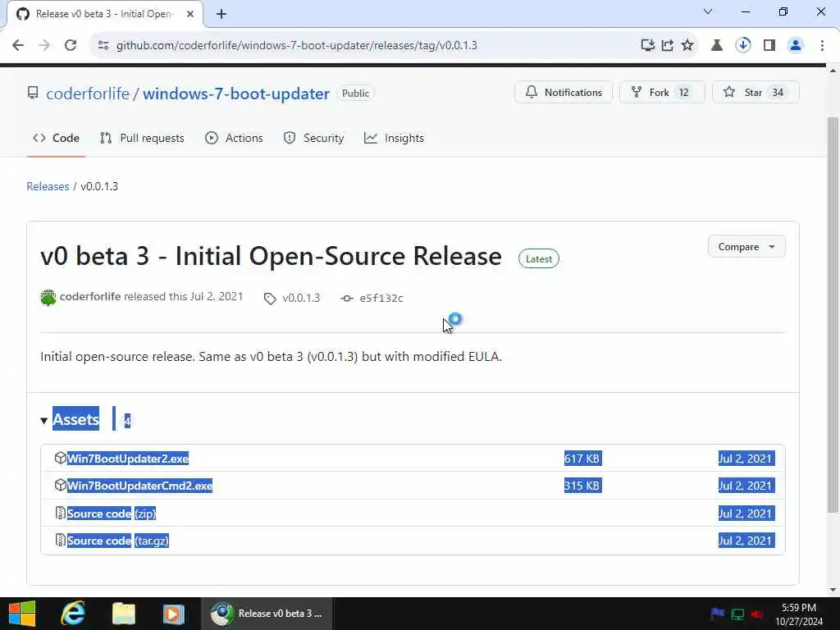Open File Explorer from taskbar

(x=123, y=614)
